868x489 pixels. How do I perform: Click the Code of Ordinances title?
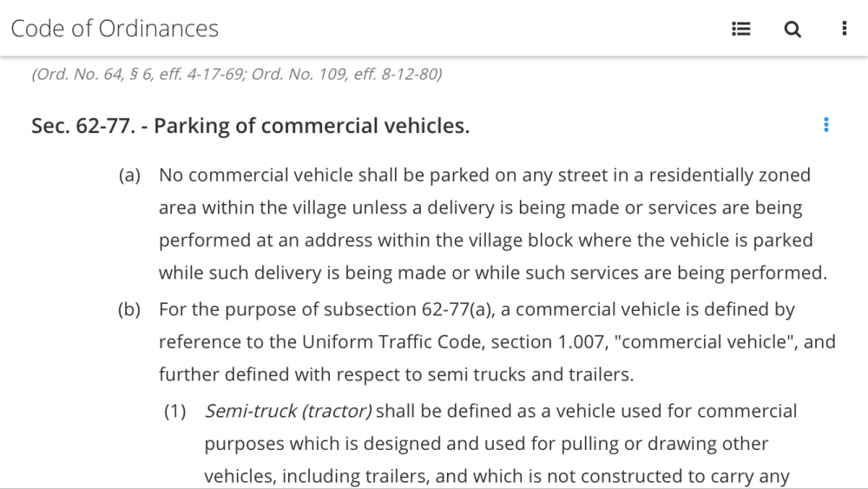(x=115, y=29)
